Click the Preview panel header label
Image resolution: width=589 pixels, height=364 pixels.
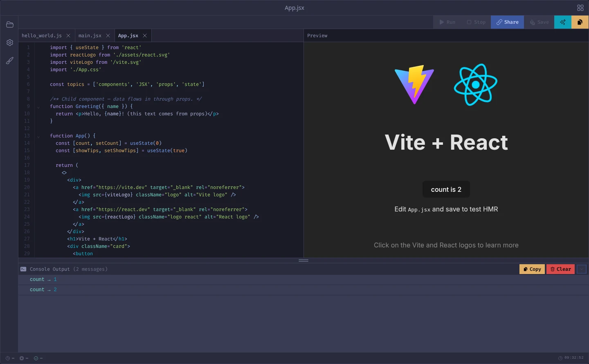click(x=317, y=36)
